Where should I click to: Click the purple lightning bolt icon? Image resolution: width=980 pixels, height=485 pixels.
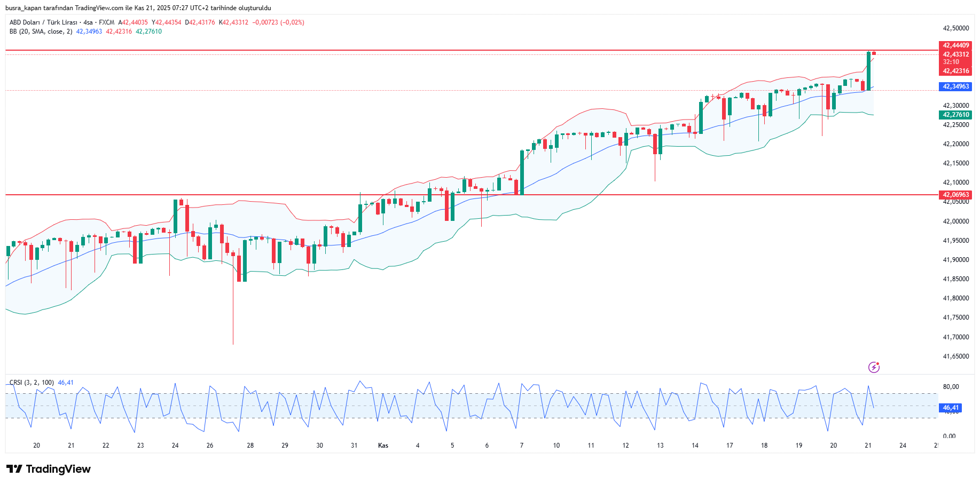(874, 367)
